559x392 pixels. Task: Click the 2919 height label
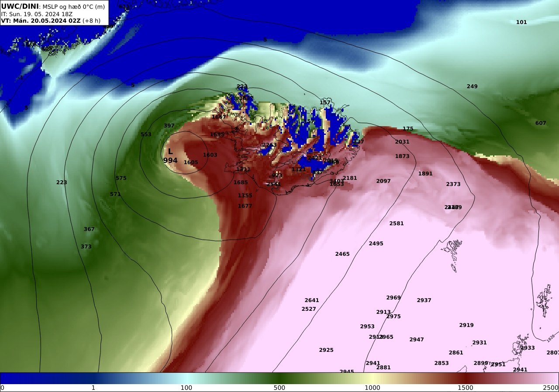point(466,325)
